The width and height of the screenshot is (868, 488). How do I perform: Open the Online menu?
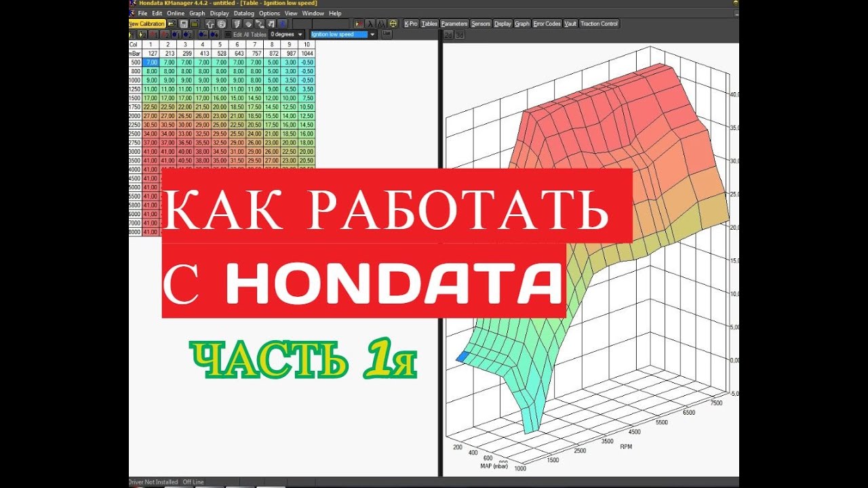(176, 13)
